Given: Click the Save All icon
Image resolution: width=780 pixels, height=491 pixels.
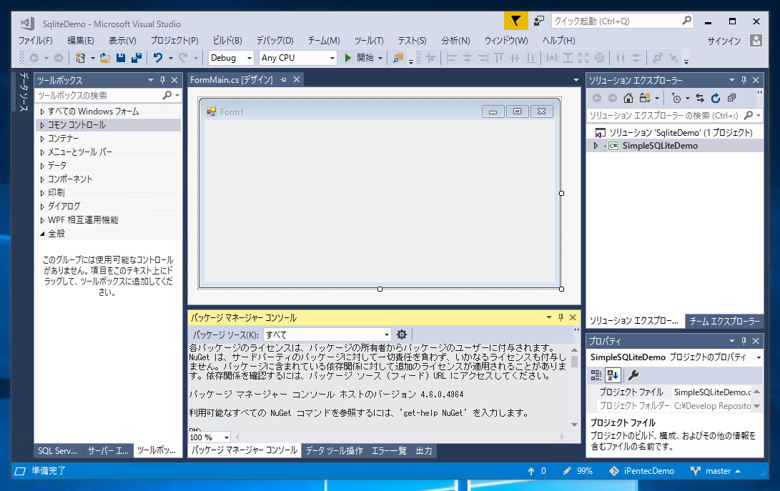Looking at the screenshot, I should [x=136, y=58].
